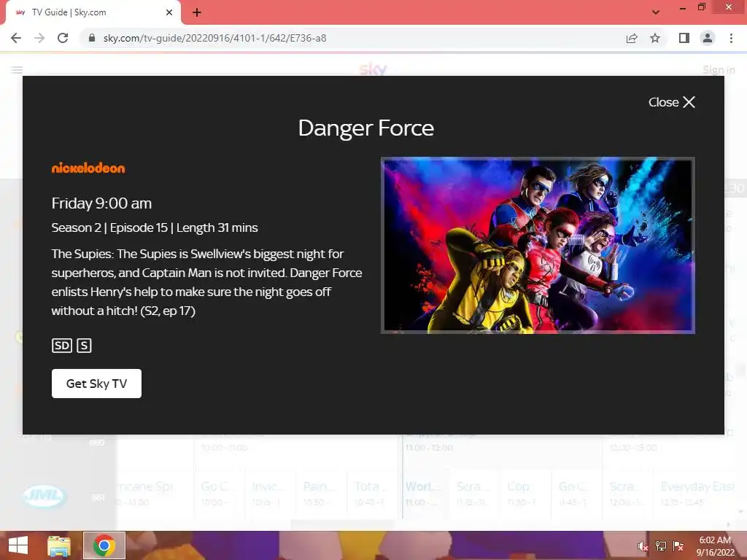Close the TV Guide tab

pos(169,12)
